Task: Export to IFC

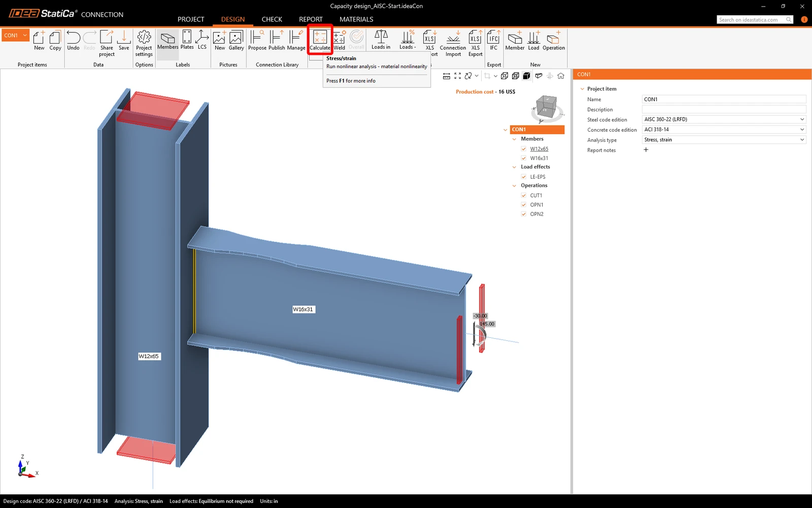Action: (x=494, y=40)
